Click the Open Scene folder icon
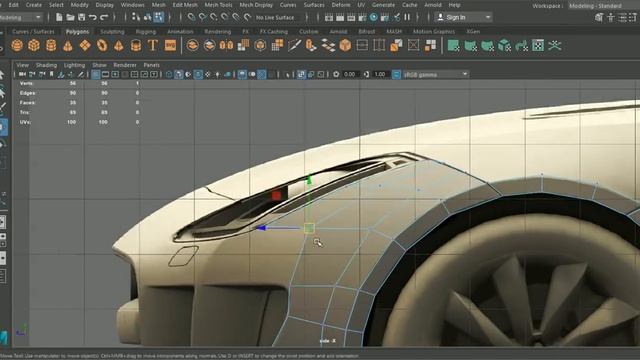This screenshot has width=640, height=360. click(70, 17)
